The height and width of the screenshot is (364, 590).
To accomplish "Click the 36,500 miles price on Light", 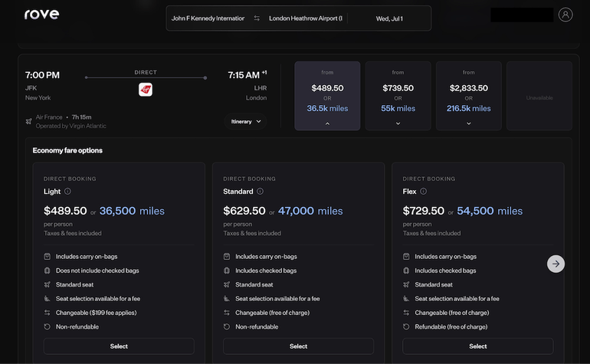I will [132, 211].
